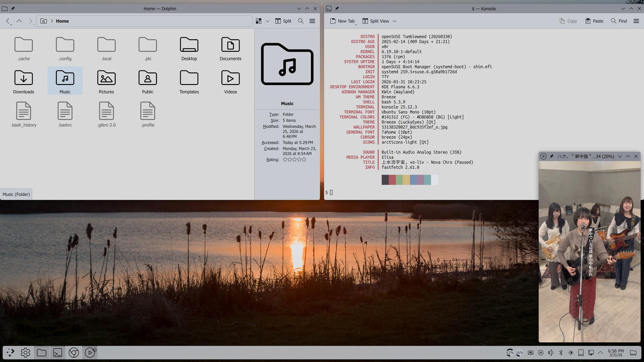Click the red color block in fastfetch output
The width and height of the screenshot is (644, 362).
[x=392, y=180]
